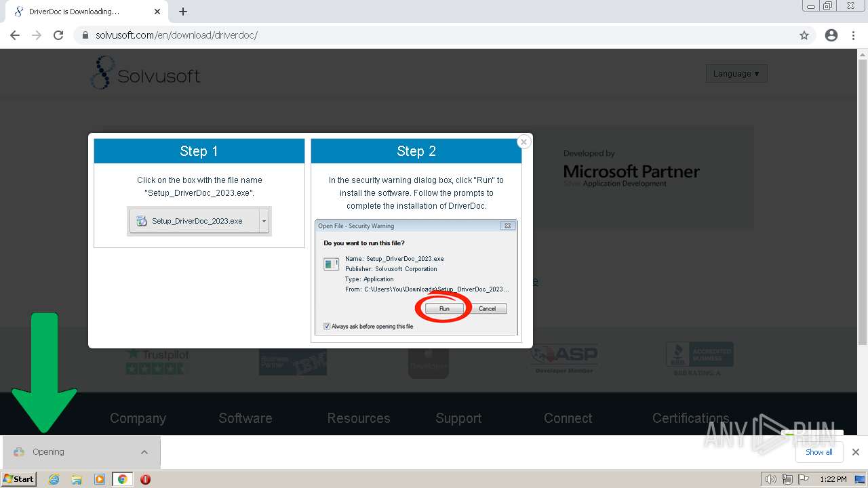The image size is (868, 488).
Task: Click the 1:22 PM system clock
Action: [833, 479]
